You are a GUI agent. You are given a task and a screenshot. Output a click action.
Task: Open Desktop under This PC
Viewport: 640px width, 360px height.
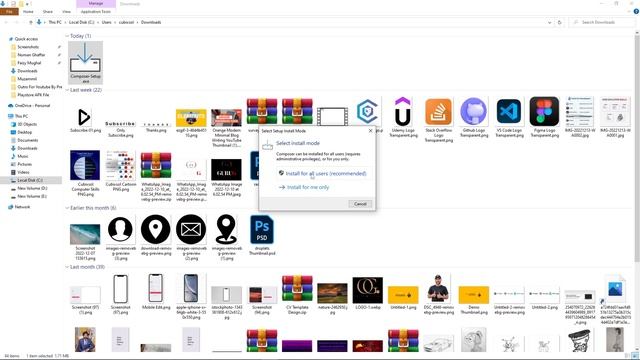pos(24,132)
